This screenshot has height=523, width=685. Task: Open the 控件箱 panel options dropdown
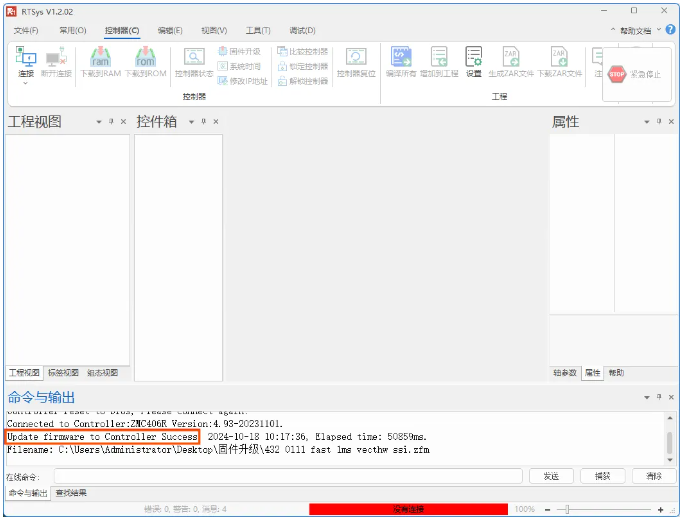[x=191, y=122]
